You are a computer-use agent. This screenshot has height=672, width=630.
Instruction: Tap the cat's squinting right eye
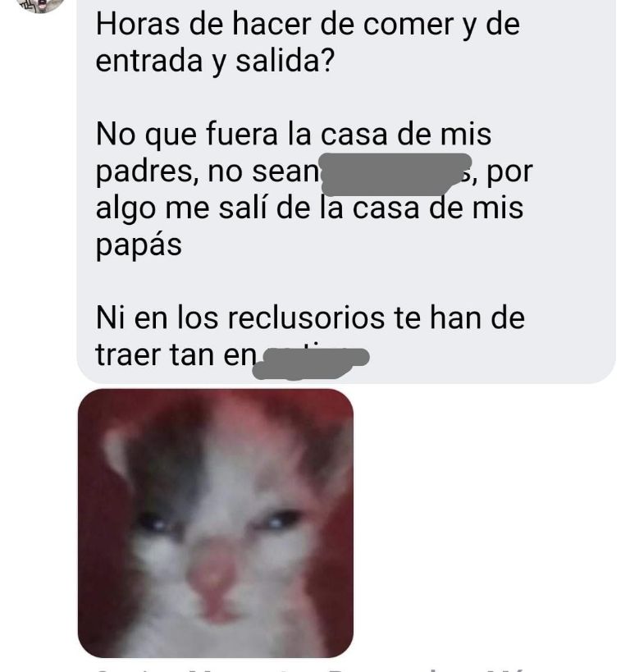pyautogui.click(x=279, y=519)
